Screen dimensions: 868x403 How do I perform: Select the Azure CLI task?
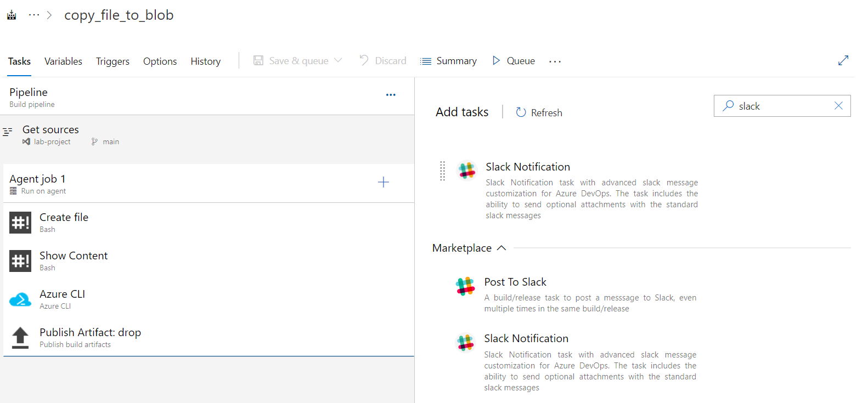[x=208, y=299]
